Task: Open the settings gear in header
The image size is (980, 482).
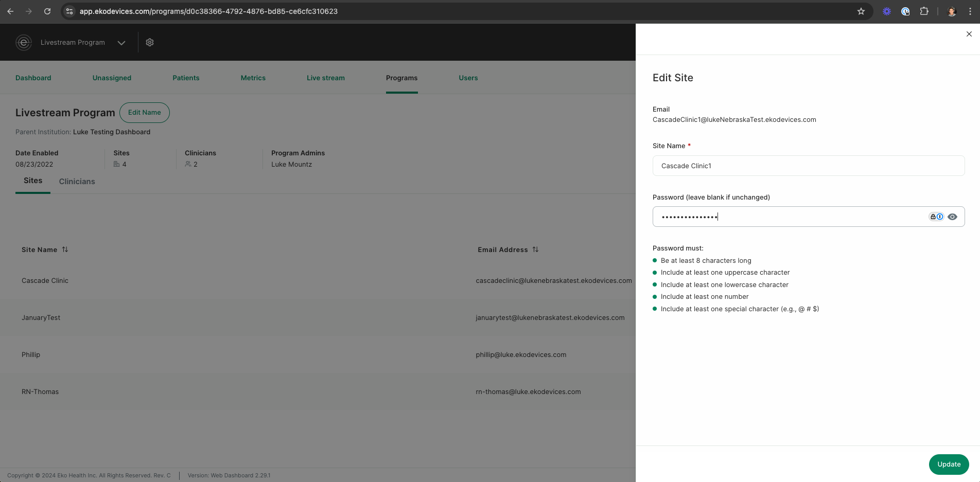Action: 150,42
